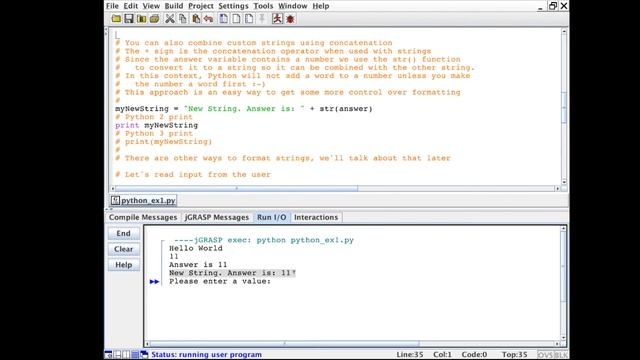Click the blue filled layout icon in status bar
The width and height of the screenshot is (640, 360).
[135, 355]
